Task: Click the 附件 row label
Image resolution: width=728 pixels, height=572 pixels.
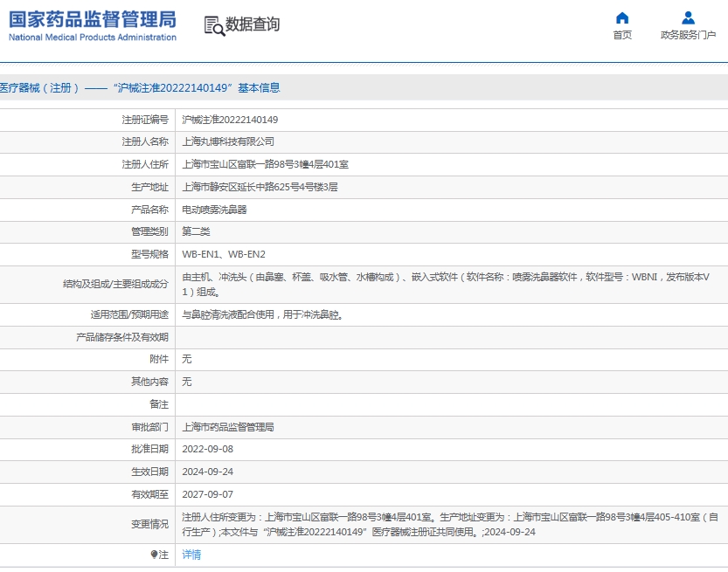Action: pyautogui.click(x=159, y=359)
